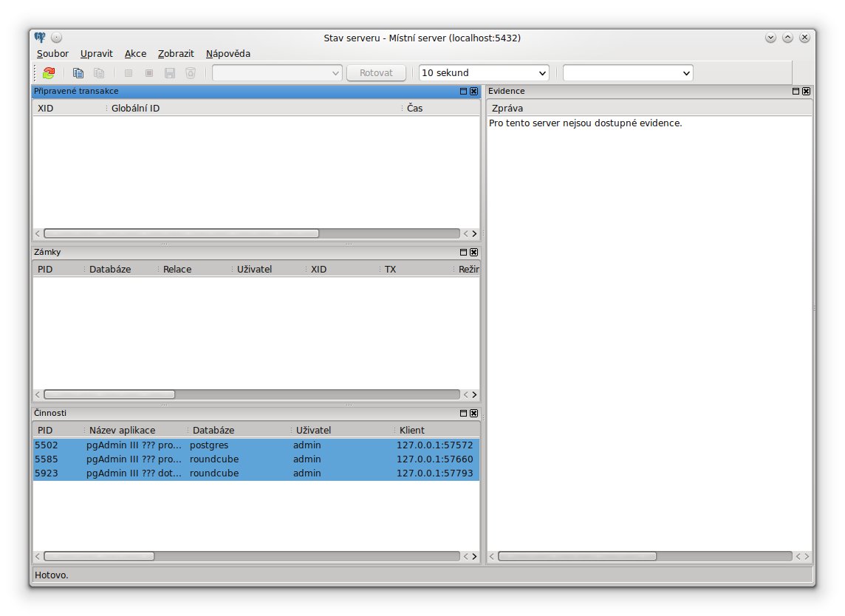Minimize the Stav serveru window
Screen dimensions: 845x616
click(x=770, y=37)
